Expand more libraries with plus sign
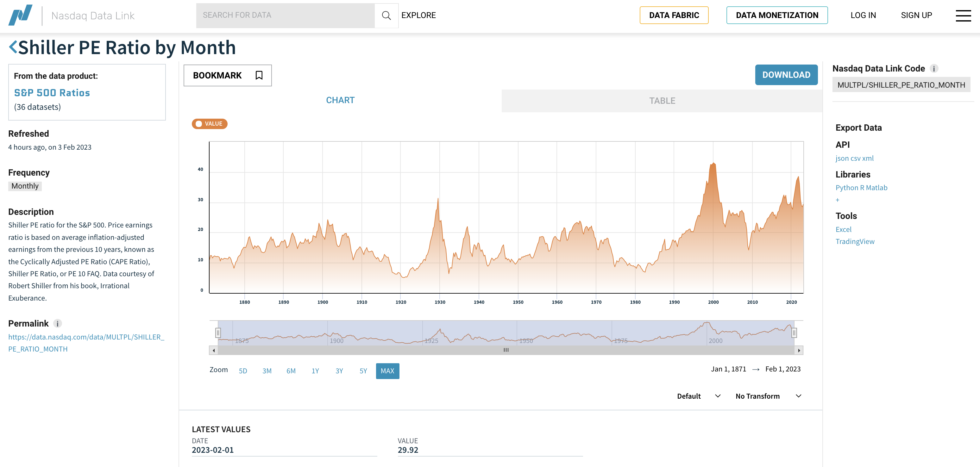 tap(837, 200)
